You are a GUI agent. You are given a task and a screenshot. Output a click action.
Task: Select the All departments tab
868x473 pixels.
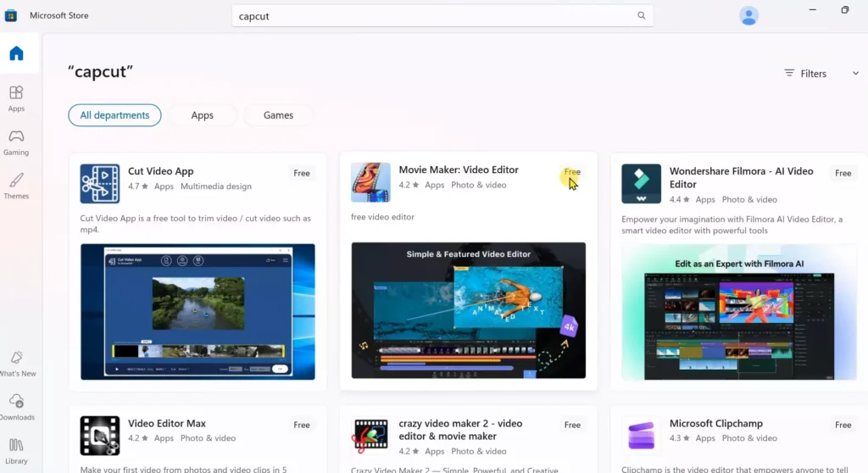(114, 115)
